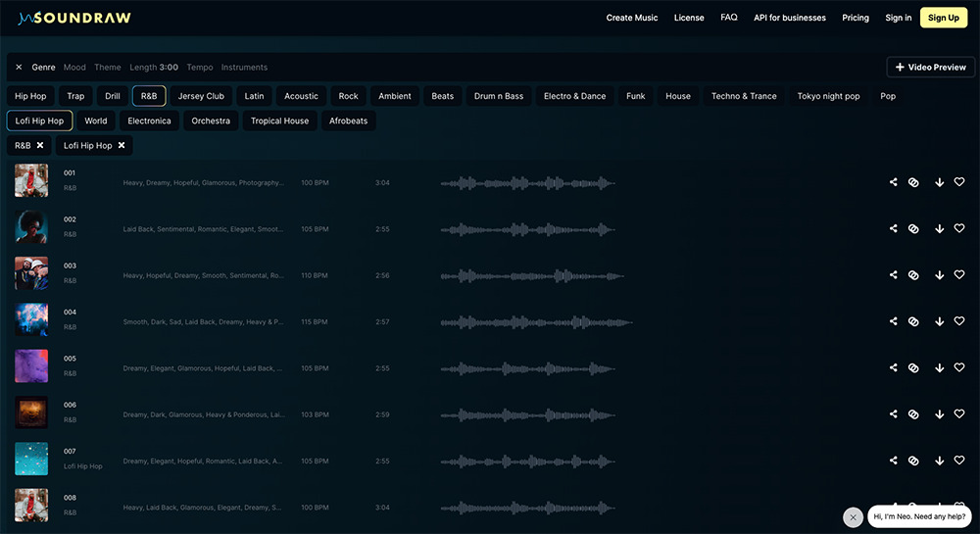The height and width of the screenshot is (534, 980).
Task: Go to API for businesses
Action: 789,18
